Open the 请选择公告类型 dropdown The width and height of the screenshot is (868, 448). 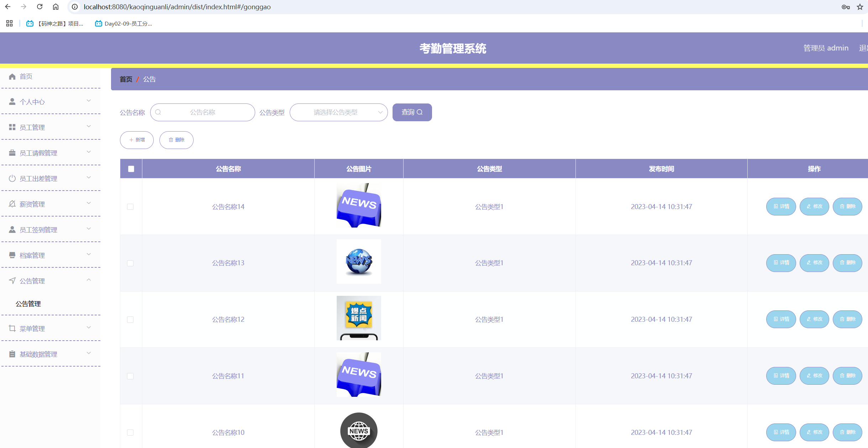[x=338, y=112]
